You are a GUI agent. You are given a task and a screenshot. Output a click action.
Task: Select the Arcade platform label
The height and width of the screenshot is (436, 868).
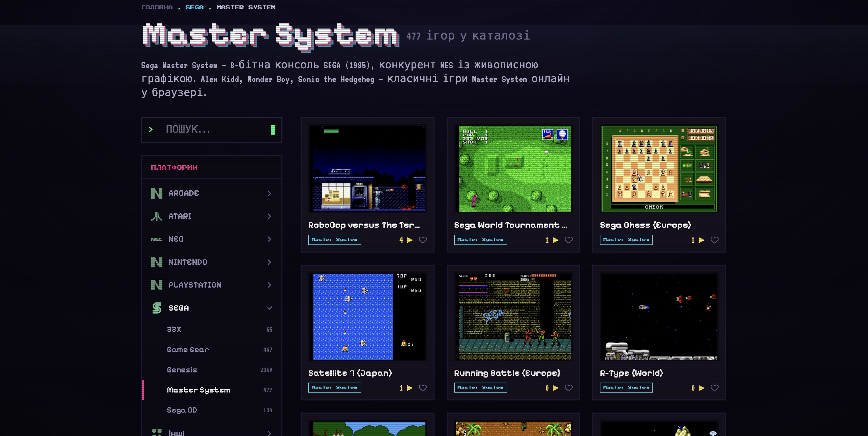tap(184, 193)
